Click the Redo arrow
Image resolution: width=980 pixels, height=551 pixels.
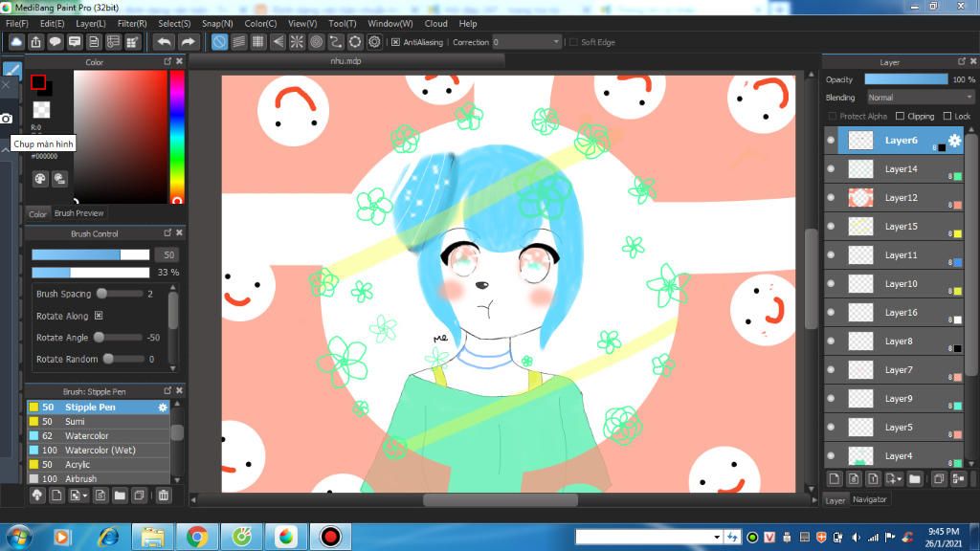[188, 42]
